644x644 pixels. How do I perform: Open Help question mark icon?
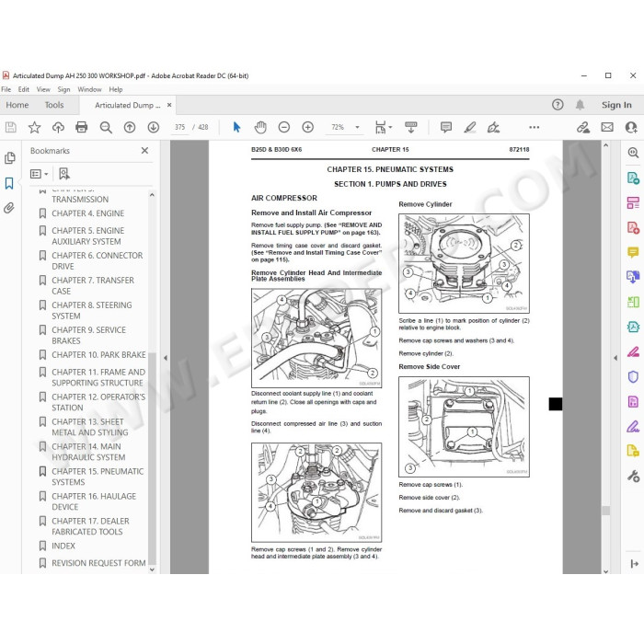coord(558,105)
